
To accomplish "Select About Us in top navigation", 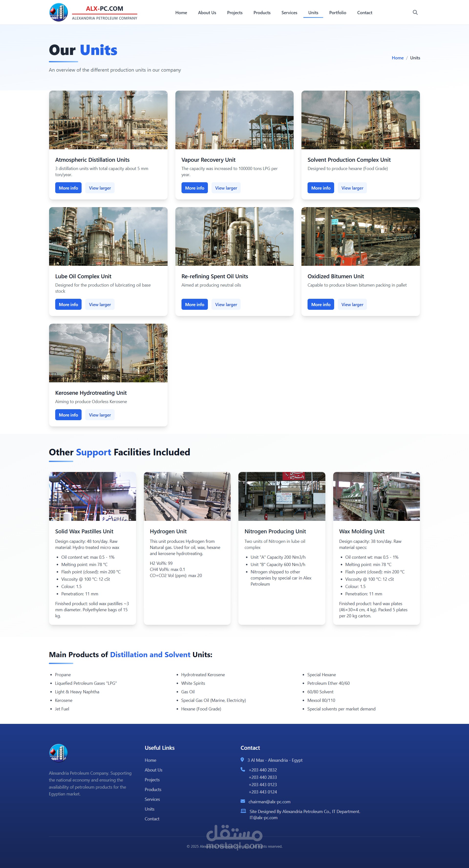I will click(207, 13).
